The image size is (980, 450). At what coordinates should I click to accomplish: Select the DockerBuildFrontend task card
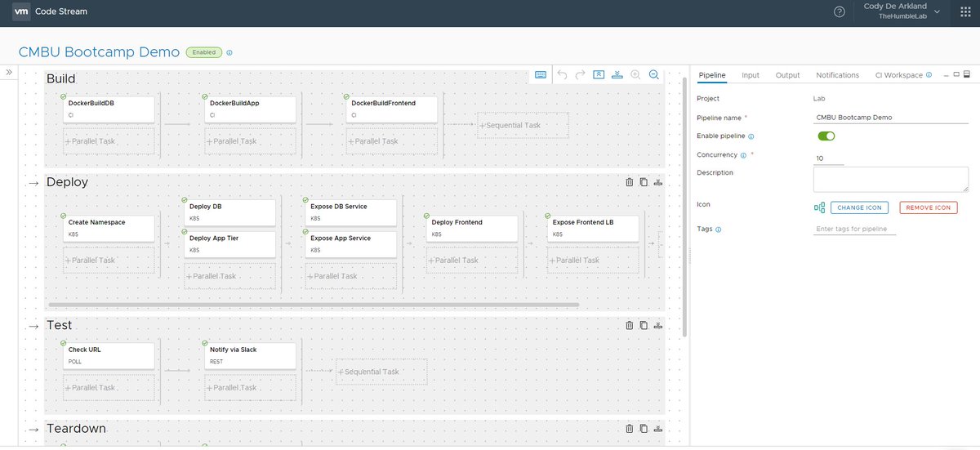click(391, 109)
